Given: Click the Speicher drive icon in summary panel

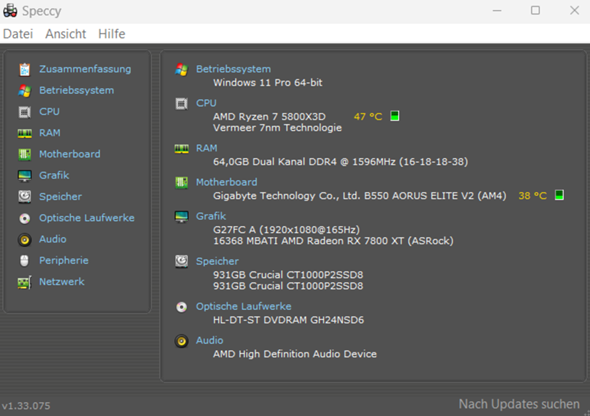Looking at the screenshot, I should point(181,261).
